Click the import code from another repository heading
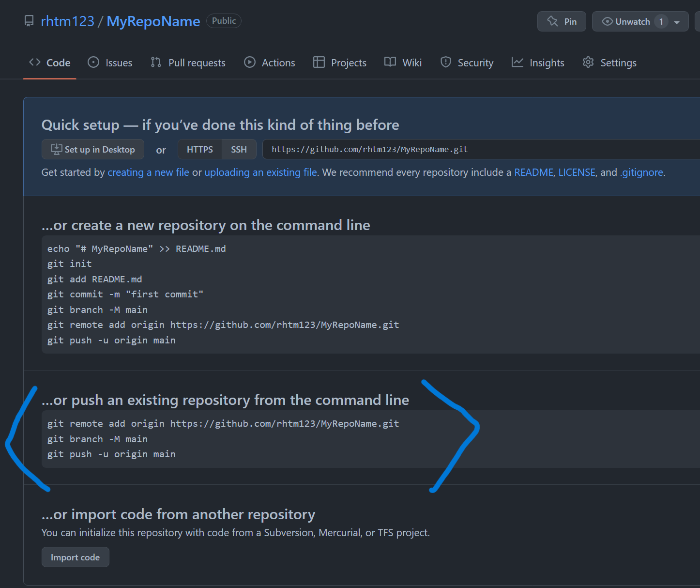Viewport: 700px width, 588px height. 179,514
